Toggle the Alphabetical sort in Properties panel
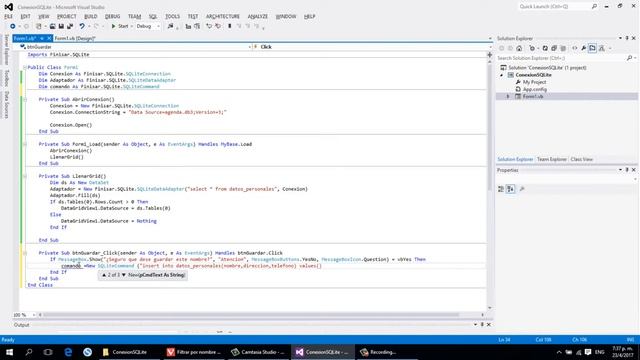This screenshot has width=640, height=360. pyautogui.click(x=511, y=189)
